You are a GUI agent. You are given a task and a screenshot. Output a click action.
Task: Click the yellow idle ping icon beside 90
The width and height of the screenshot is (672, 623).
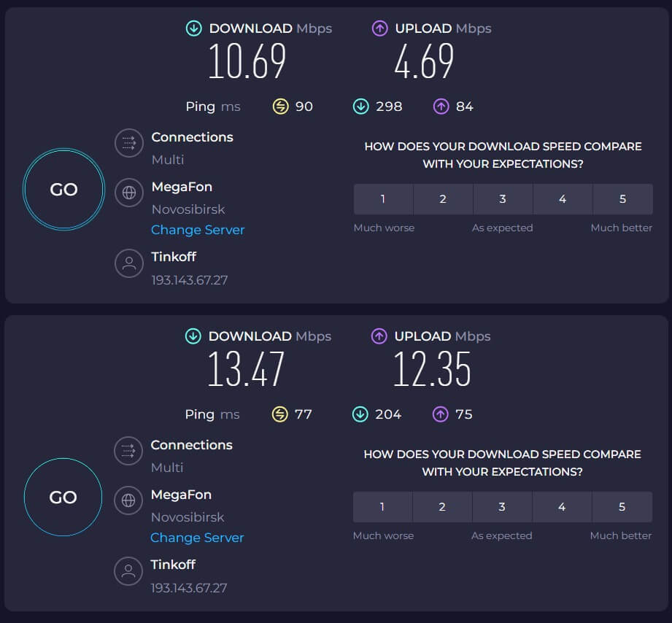pyautogui.click(x=280, y=107)
